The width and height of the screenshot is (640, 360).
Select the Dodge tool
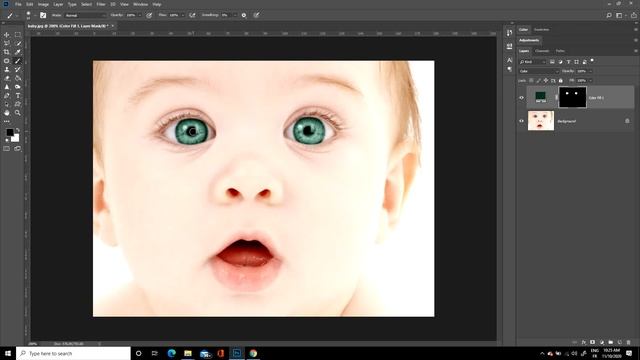(x=18, y=87)
